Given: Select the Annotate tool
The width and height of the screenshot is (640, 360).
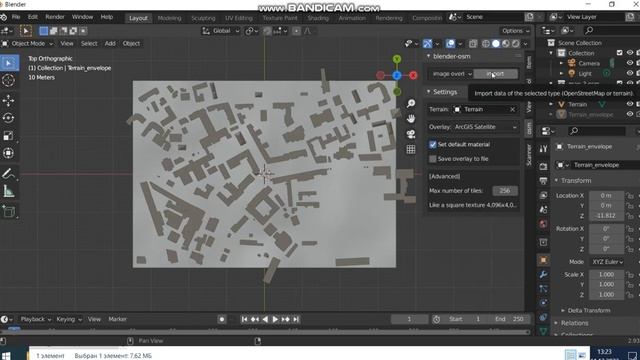Looking at the screenshot, I should (x=9, y=174).
